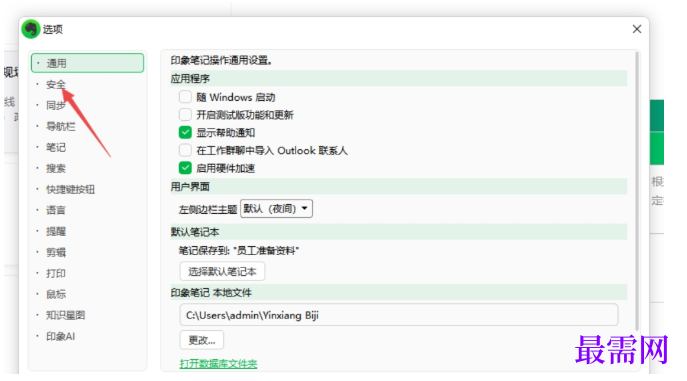Go to 导航栏 settings

pos(61,126)
